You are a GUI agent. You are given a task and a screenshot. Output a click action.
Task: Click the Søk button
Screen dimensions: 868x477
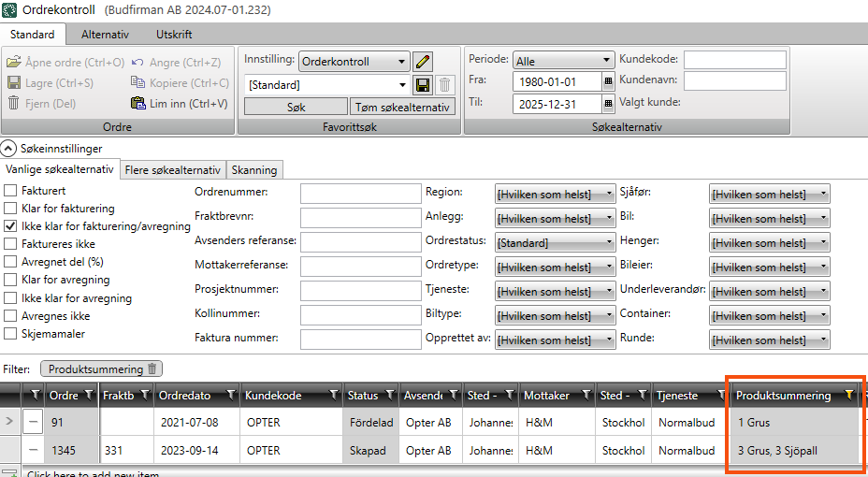coord(296,107)
